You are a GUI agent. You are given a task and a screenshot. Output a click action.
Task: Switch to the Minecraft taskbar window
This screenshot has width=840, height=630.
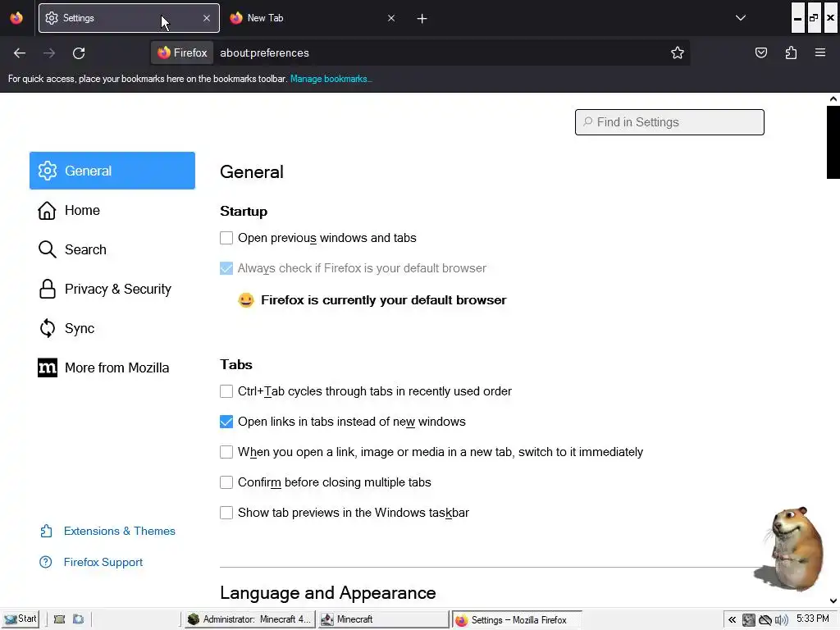point(383,619)
